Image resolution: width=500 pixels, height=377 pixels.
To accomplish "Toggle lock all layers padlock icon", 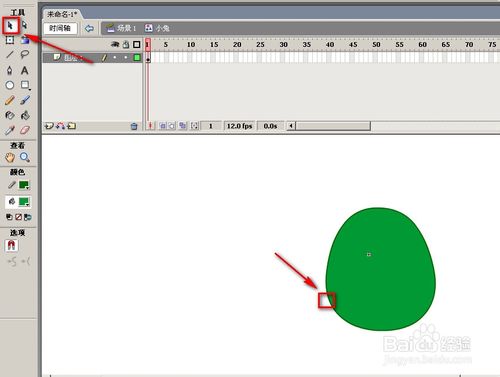I will coord(126,44).
